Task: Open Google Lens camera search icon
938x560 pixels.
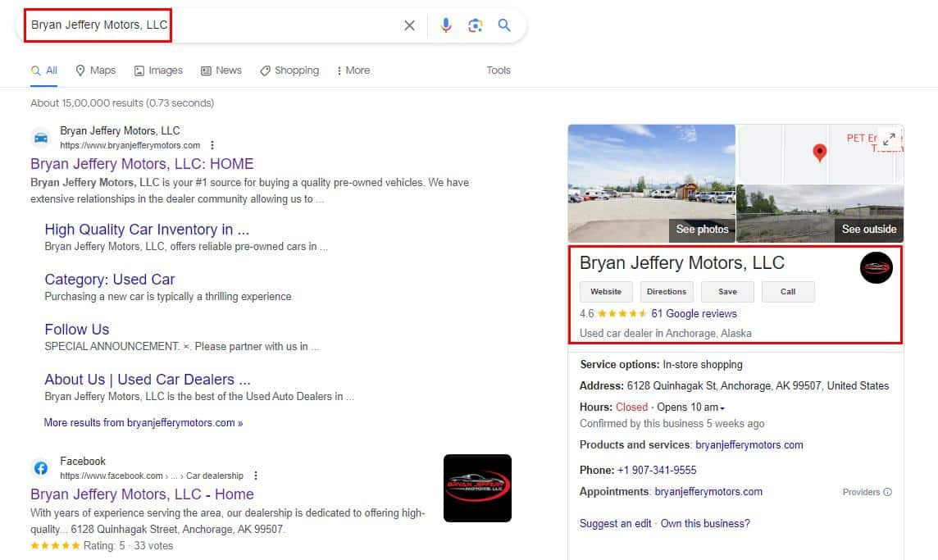Action: tap(475, 25)
